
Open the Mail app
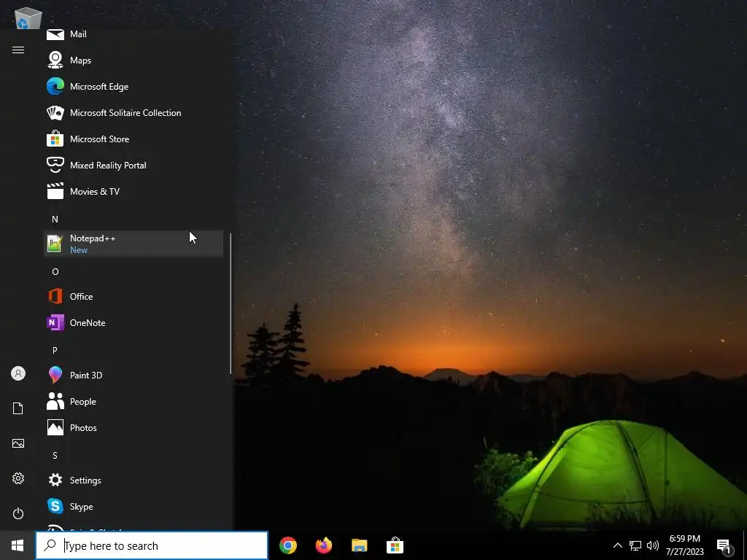133,34
